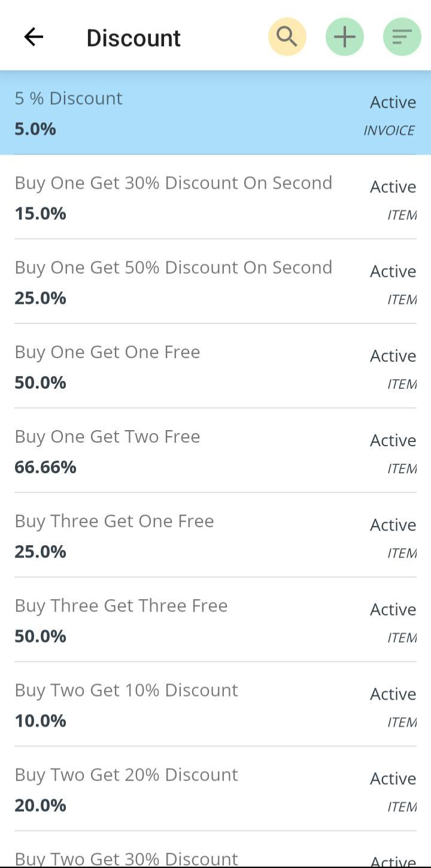Tap the back arrow icon
431x868 pixels.
pyautogui.click(x=34, y=37)
